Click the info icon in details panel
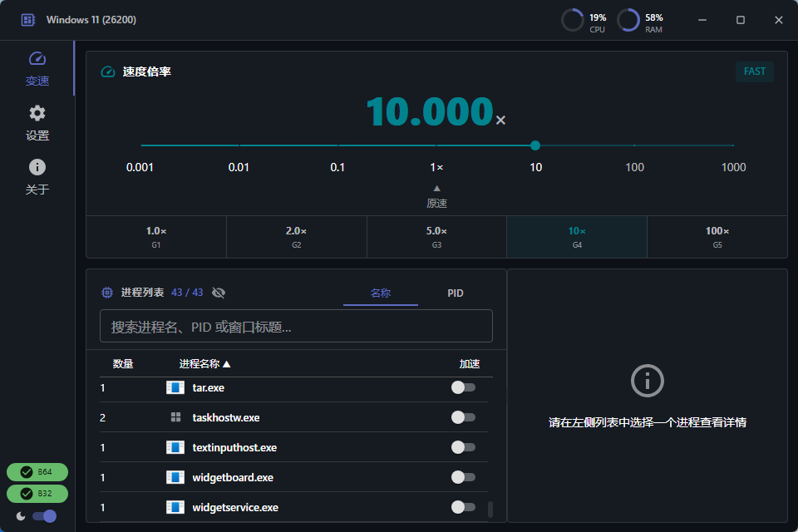The height and width of the screenshot is (532, 798). pyautogui.click(x=648, y=381)
